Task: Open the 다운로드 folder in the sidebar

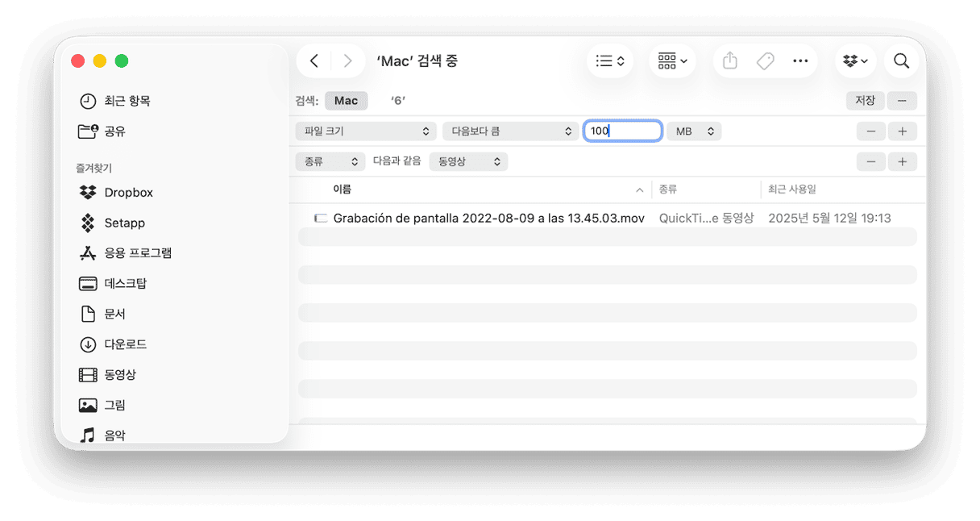Action: 127,344
